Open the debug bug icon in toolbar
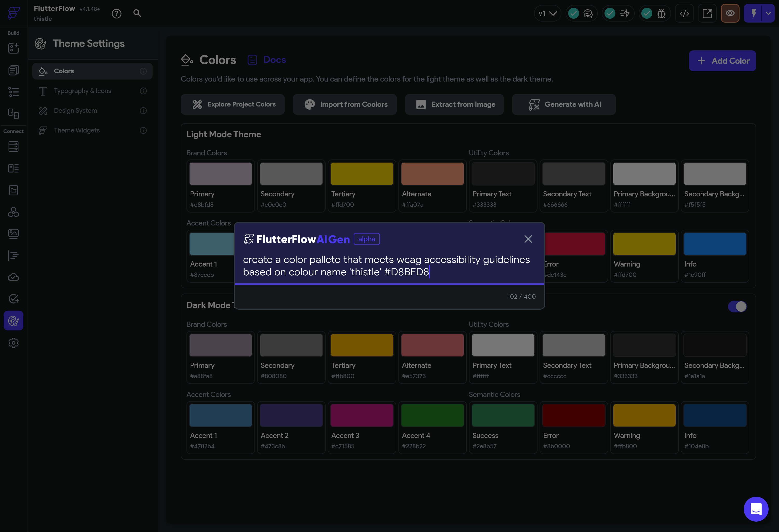The width and height of the screenshot is (779, 532). pyautogui.click(x=661, y=13)
